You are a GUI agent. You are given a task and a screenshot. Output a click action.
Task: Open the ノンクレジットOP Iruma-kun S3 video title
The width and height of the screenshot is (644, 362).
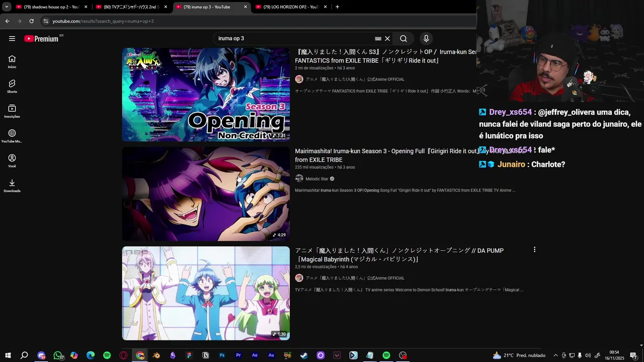tap(385, 56)
